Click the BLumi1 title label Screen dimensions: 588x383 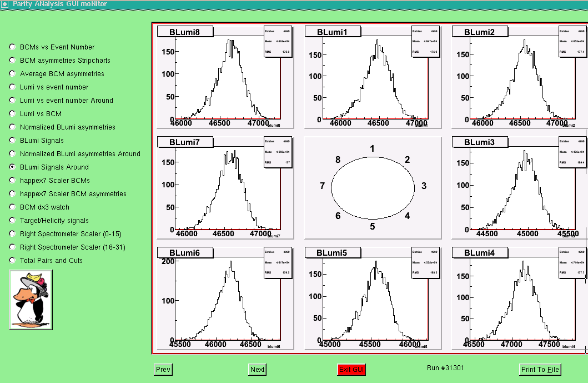click(333, 32)
